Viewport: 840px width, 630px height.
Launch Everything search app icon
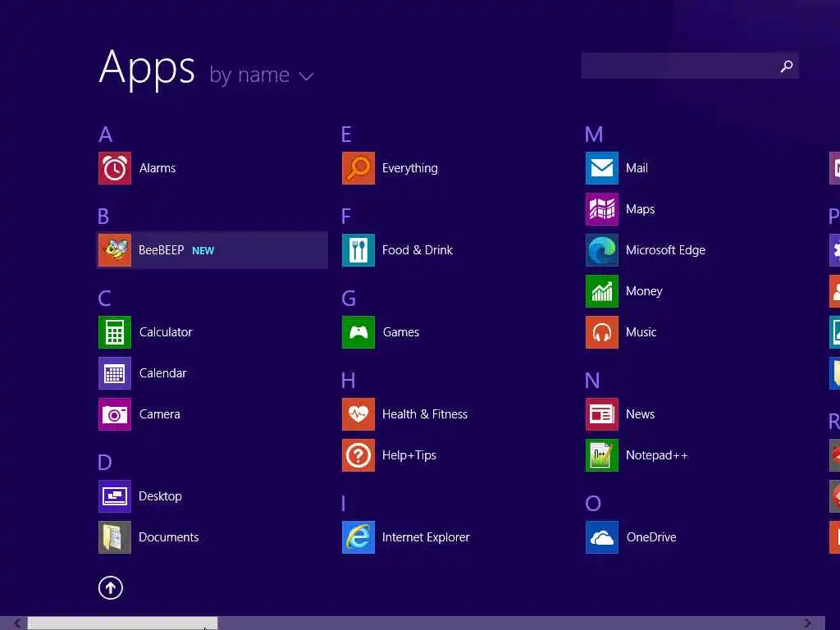pyautogui.click(x=358, y=168)
